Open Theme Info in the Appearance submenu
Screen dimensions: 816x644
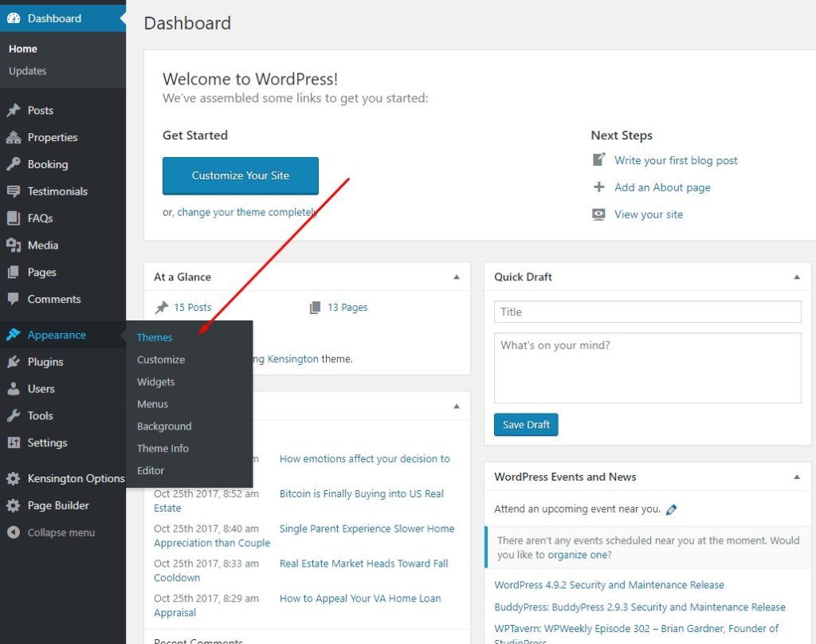point(163,448)
